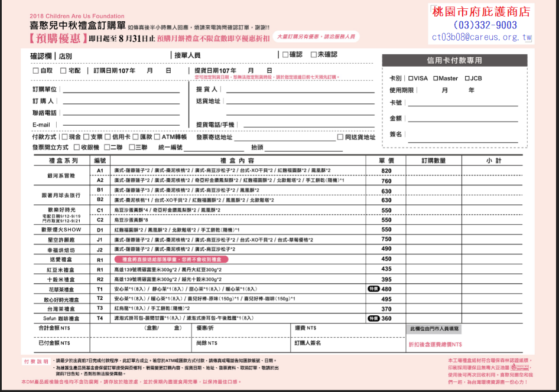559x392 pixels.
Task: Check the 收銀機 invoice option
Action: [77, 147]
